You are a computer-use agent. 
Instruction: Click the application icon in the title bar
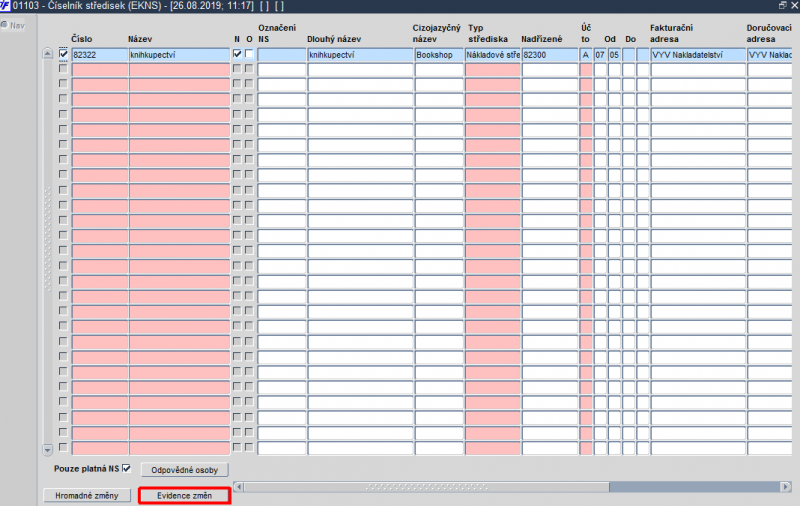coord(5,6)
